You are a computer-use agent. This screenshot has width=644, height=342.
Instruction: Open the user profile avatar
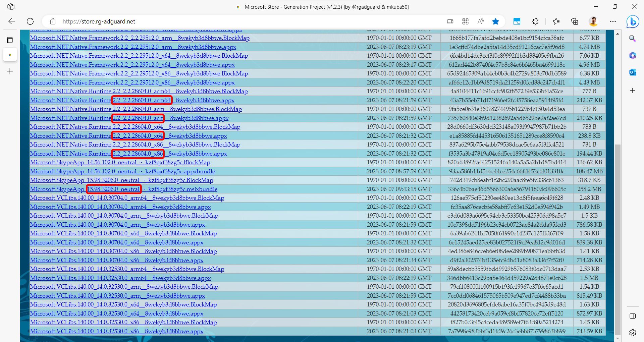[x=593, y=21]
